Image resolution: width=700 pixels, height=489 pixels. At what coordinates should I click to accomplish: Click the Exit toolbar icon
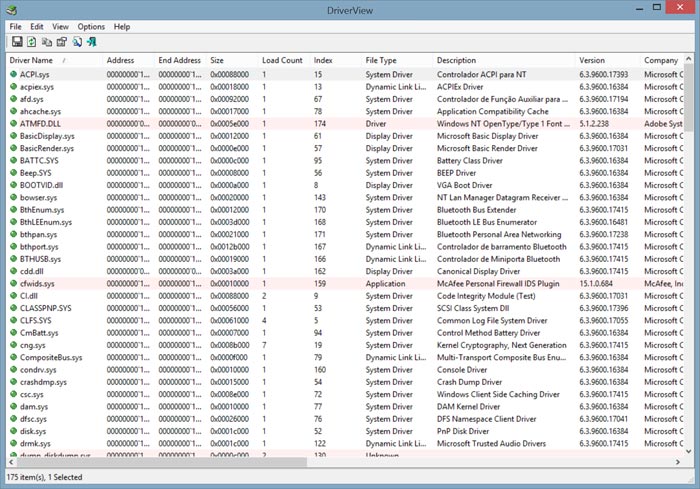click(x=92, y=42)
